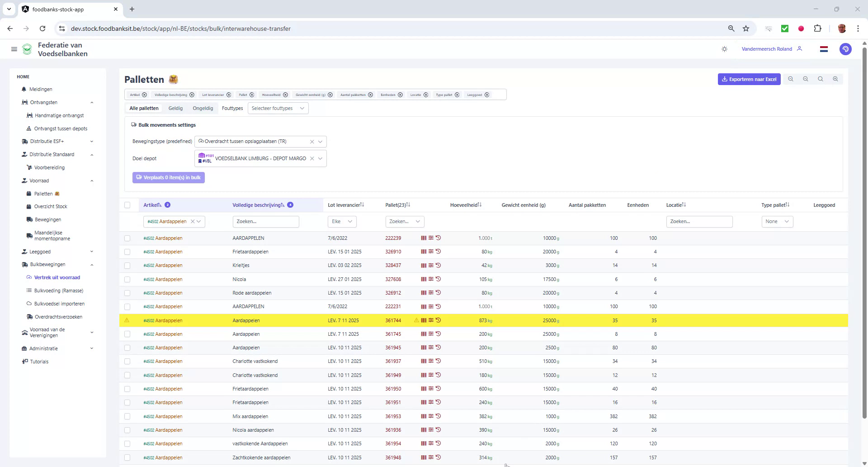
Task: Open the #4502 Aardappelen link in row 361945
Action: click(x=162, y=348)
